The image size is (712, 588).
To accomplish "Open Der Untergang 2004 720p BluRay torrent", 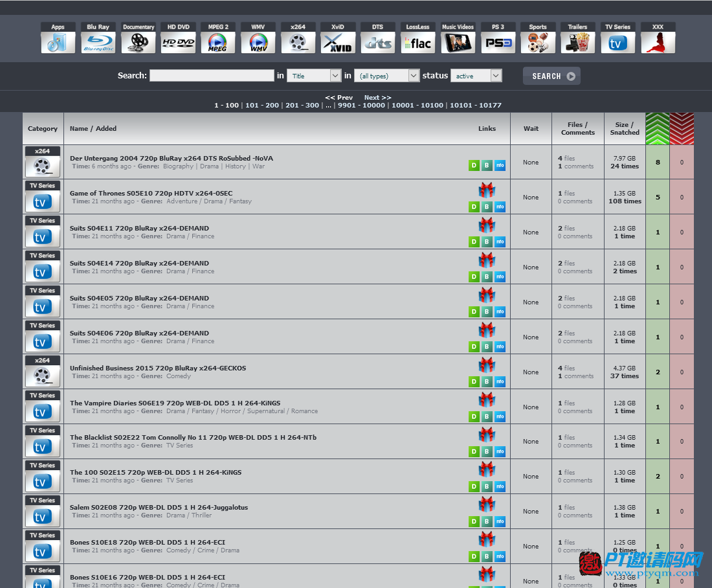I will pos(172,159).
